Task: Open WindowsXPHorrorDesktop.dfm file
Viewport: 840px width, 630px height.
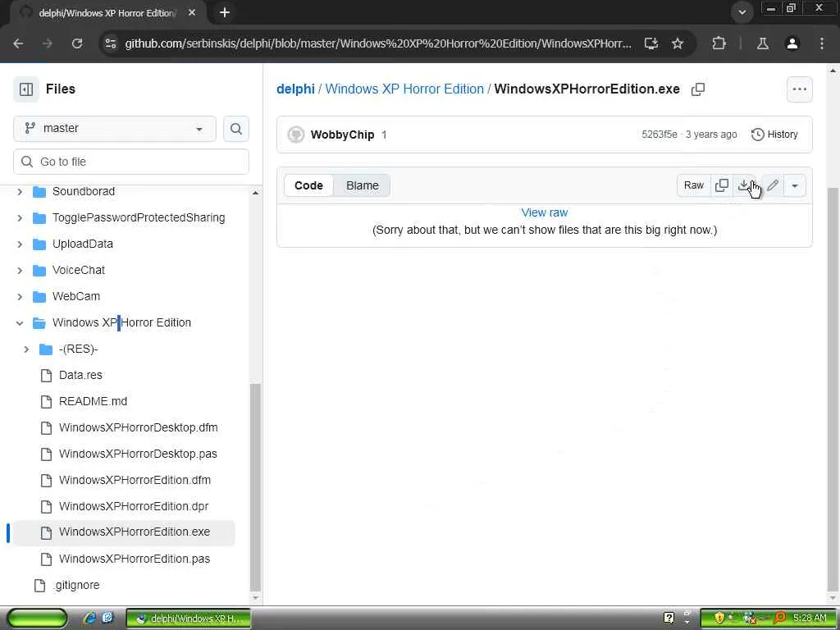Action: 138,427
